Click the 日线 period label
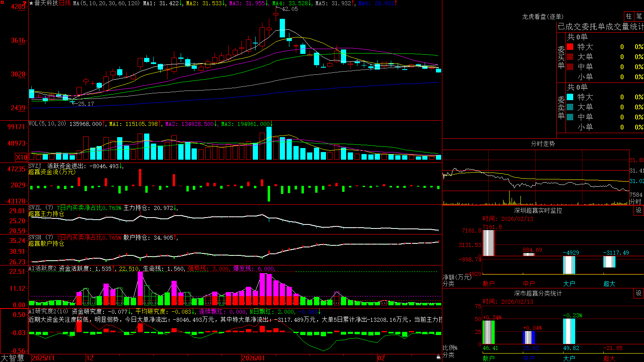This screenshot has width=644, height=362. point(65,3)
